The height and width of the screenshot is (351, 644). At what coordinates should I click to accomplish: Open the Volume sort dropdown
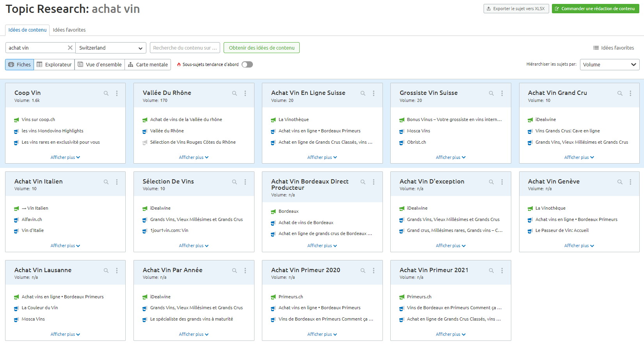coord(610,64)
